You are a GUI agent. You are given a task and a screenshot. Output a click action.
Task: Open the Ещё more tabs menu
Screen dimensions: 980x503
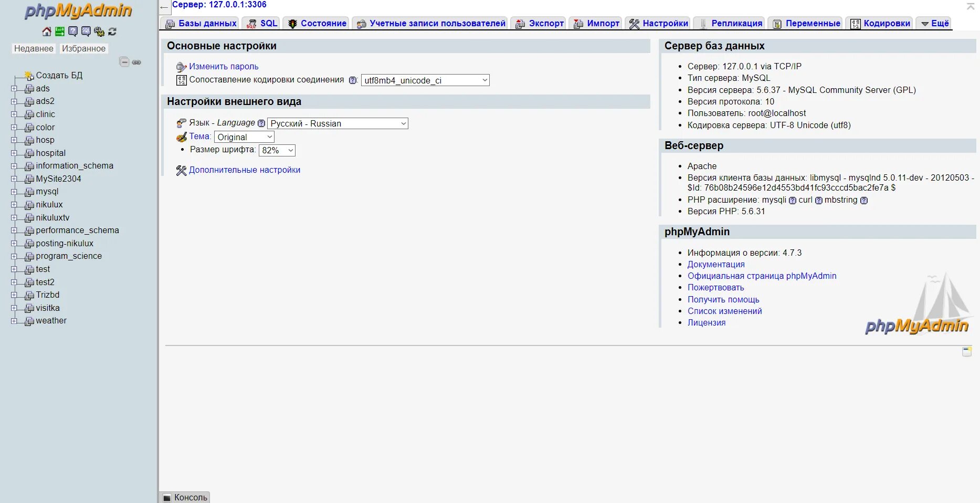click(935, 23)
